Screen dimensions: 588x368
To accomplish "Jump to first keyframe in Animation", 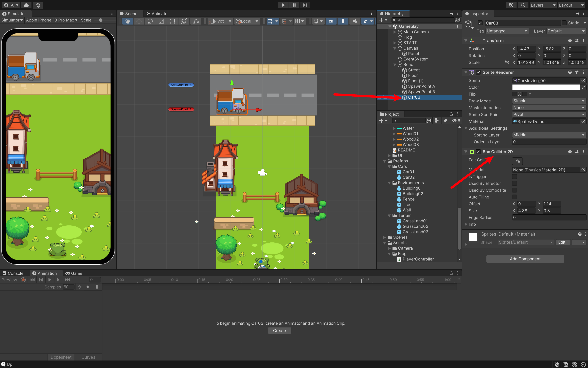I will pos(32,280).
